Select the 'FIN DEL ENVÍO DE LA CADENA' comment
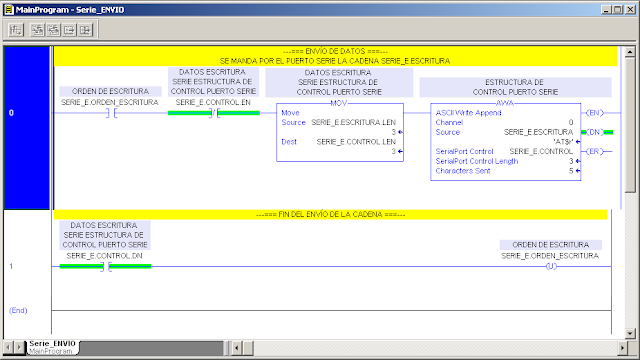Image resolution: width=640 pixels, height=360 pixels. (331, 214)
